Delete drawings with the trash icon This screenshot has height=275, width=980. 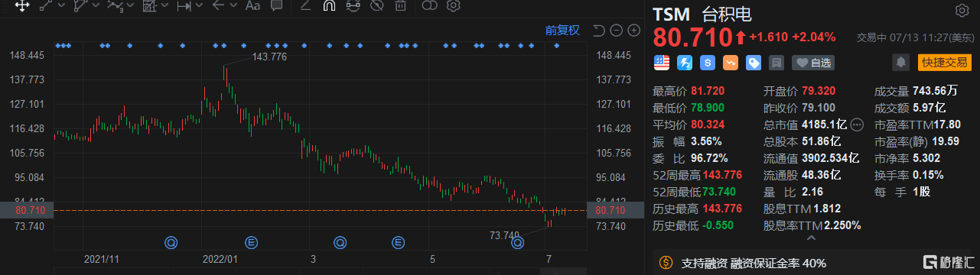pyautogui.click(x=400, y=6)
